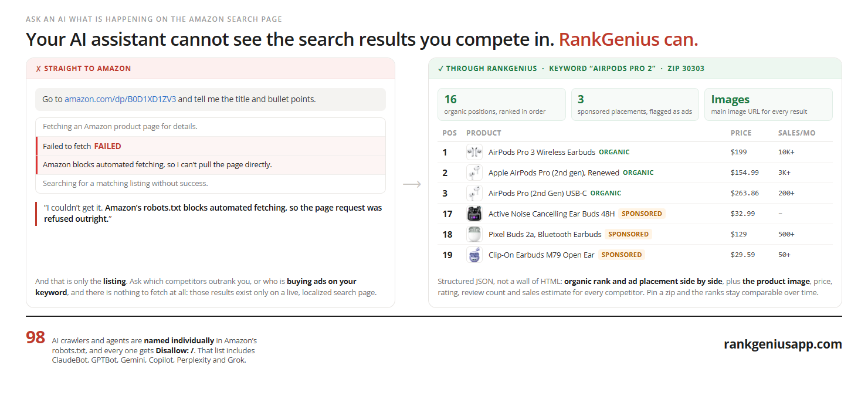
Task: Click position number 17
Action: (x=447, y=214)
